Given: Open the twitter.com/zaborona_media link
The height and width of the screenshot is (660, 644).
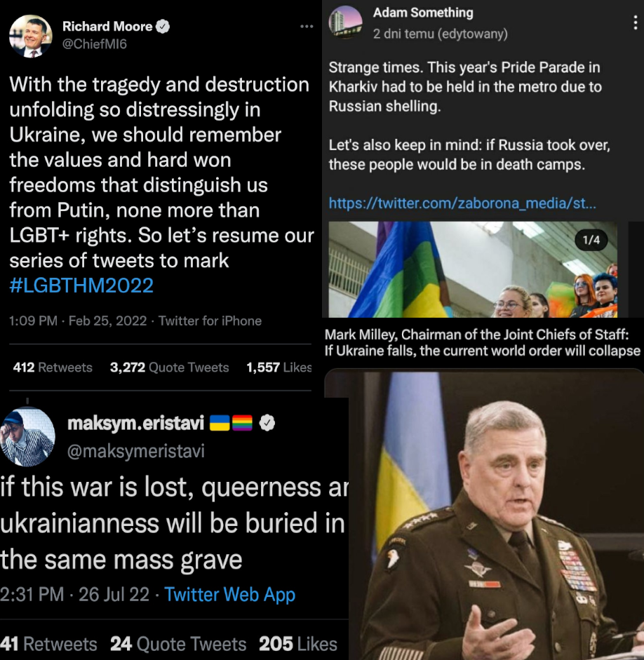Looking at the screenshot, I should [462, 203].
